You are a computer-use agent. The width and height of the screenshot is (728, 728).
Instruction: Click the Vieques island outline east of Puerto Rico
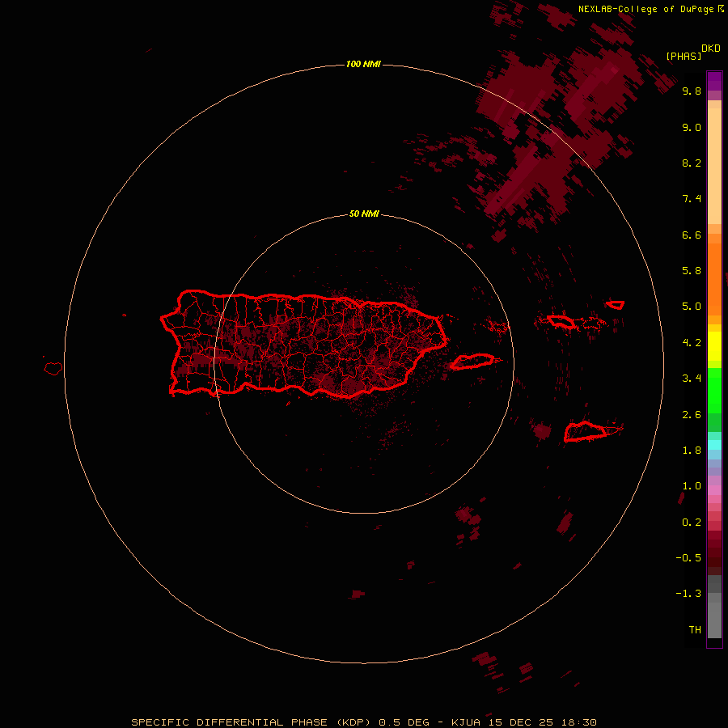[x=472, y=362]
